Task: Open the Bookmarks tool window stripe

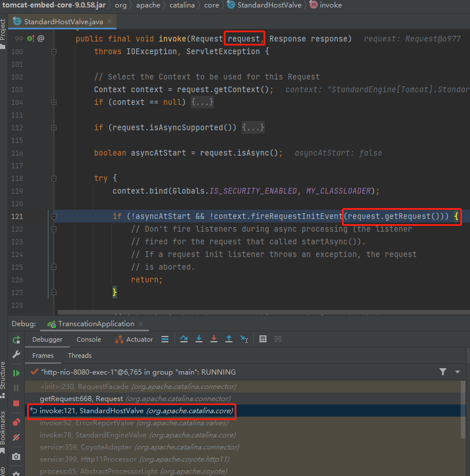Action: tap(3, 432)
